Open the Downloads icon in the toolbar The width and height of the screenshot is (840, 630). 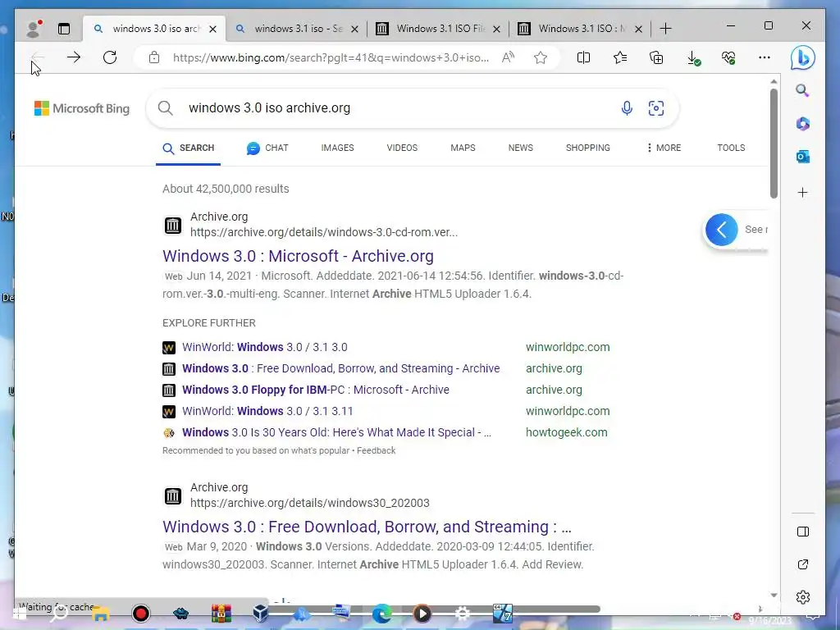pyautogui.click(x=693, y=58)
